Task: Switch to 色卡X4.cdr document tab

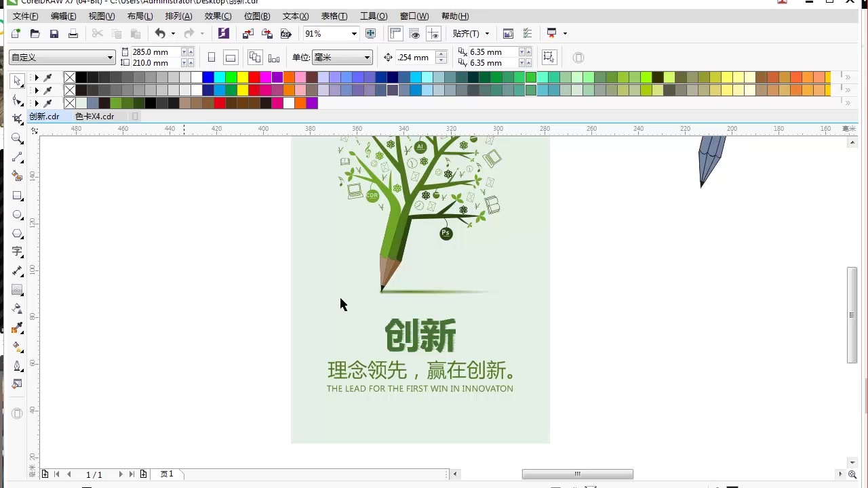Action: (x=94, y=117)
